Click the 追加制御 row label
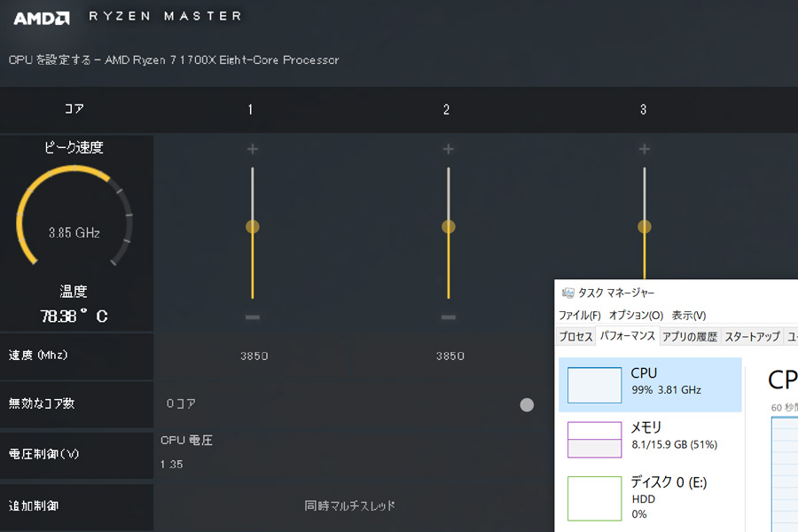 [34, 505]
